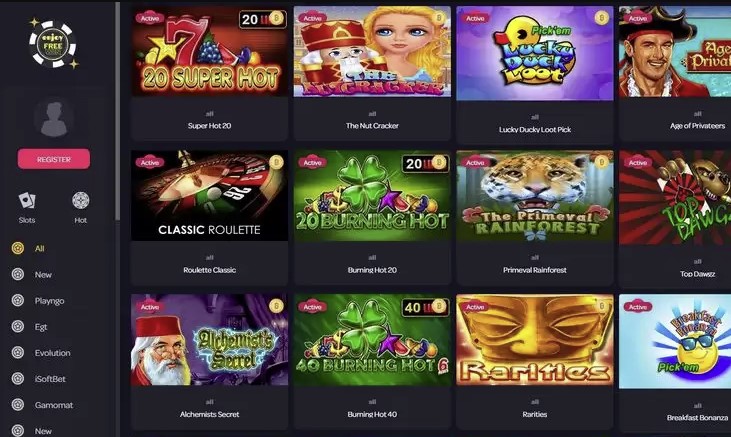Click the user avatar placeholder
This screenshot has height=437, width=731.
tap(54, 118)
